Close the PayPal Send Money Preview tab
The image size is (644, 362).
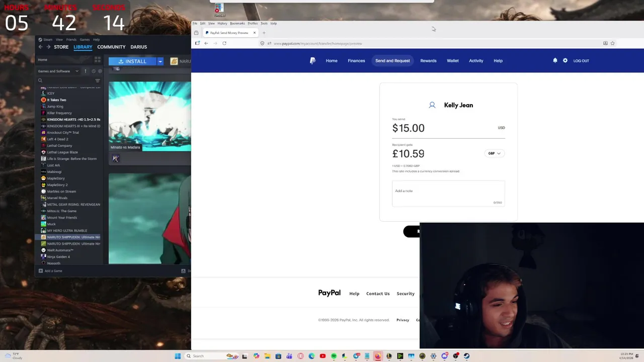[x=254, y=33]
